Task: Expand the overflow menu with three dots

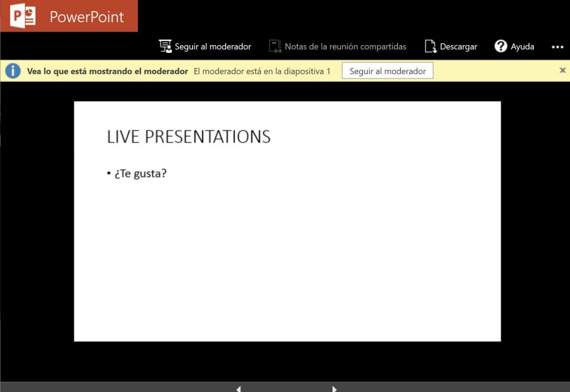Action: [x=557, y=47]
